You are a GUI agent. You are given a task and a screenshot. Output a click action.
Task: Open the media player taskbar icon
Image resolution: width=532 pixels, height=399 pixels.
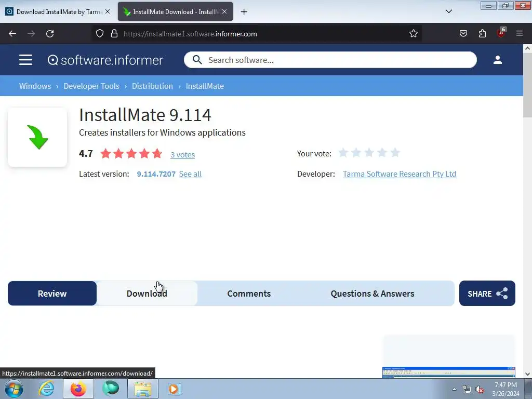pos(175,389)
